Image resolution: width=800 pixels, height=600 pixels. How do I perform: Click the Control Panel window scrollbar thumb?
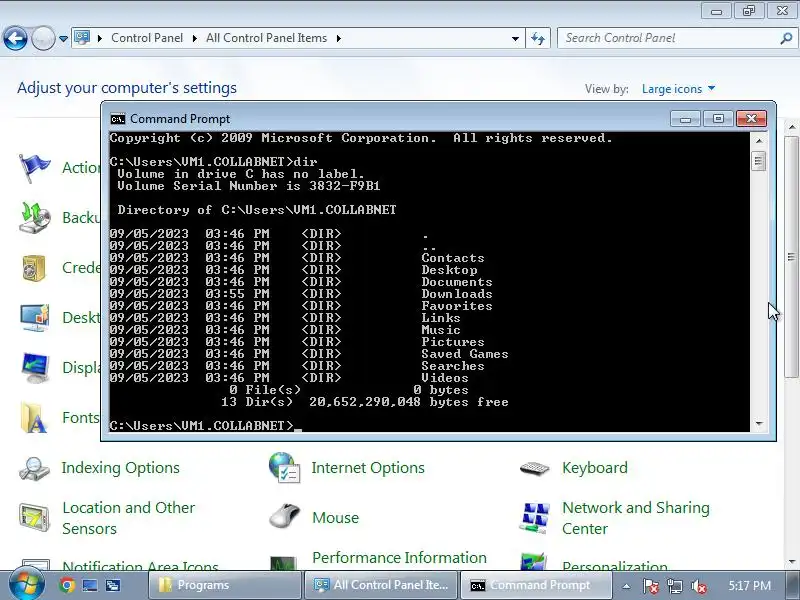pos(791,257)
